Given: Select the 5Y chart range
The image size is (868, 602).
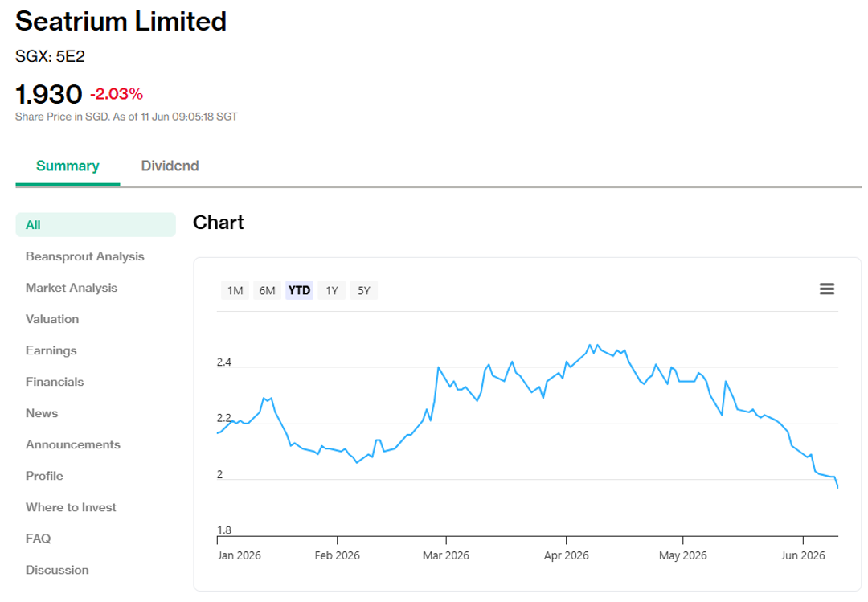Looking at the screenshot, I should [364, 290].
